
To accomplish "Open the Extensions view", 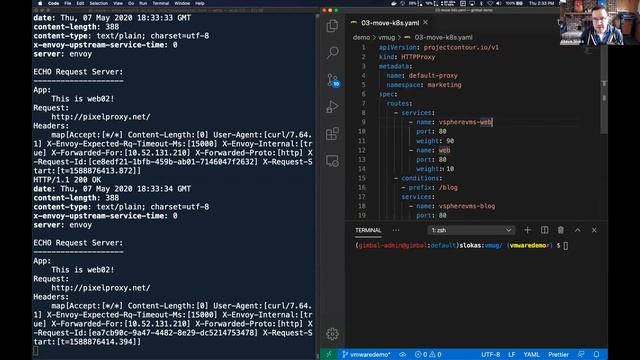I will pyautogui.click(x=332, y=134).
